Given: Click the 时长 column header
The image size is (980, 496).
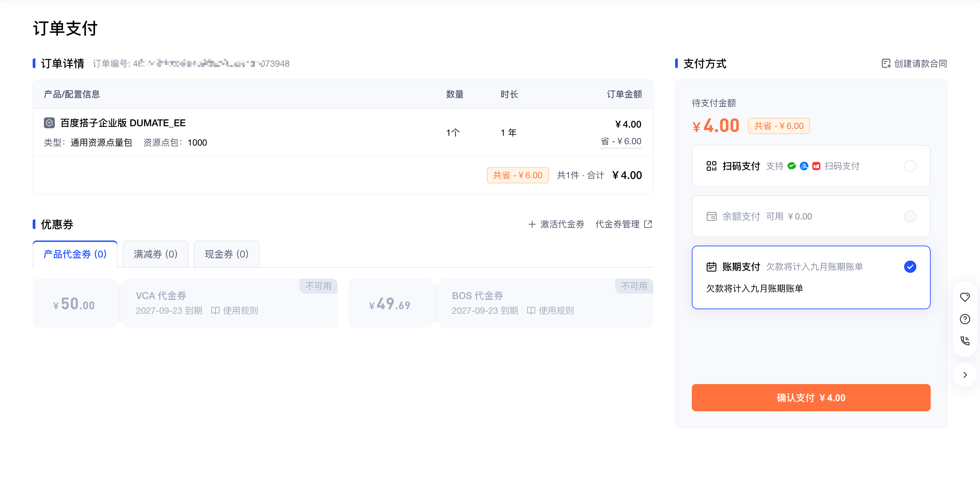Looking at the screenshot, I should click(x=509, y=94).
